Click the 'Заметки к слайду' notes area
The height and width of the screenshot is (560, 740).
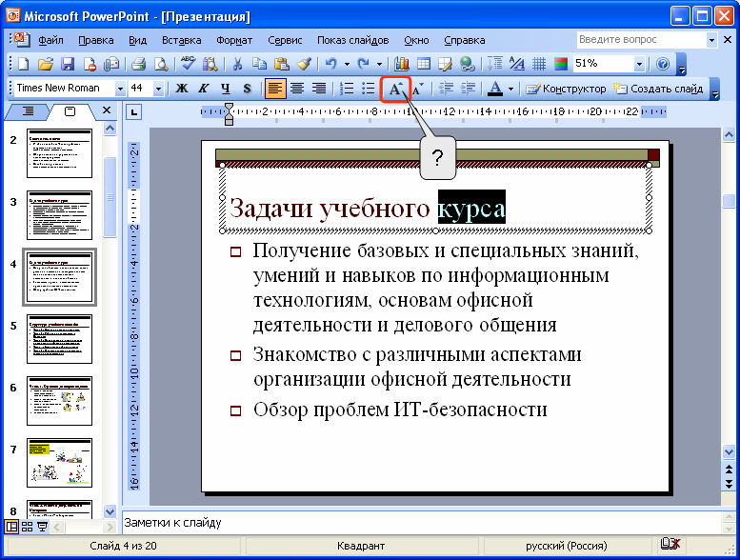point(422,523)
